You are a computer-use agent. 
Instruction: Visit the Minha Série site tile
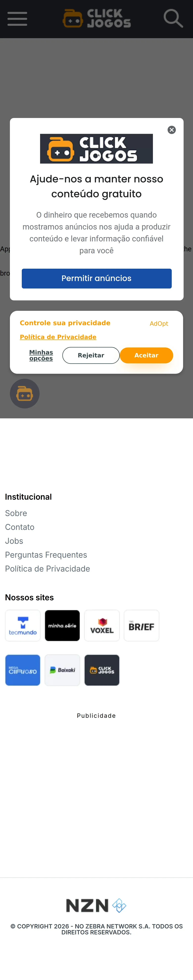[x=62, y=626]
